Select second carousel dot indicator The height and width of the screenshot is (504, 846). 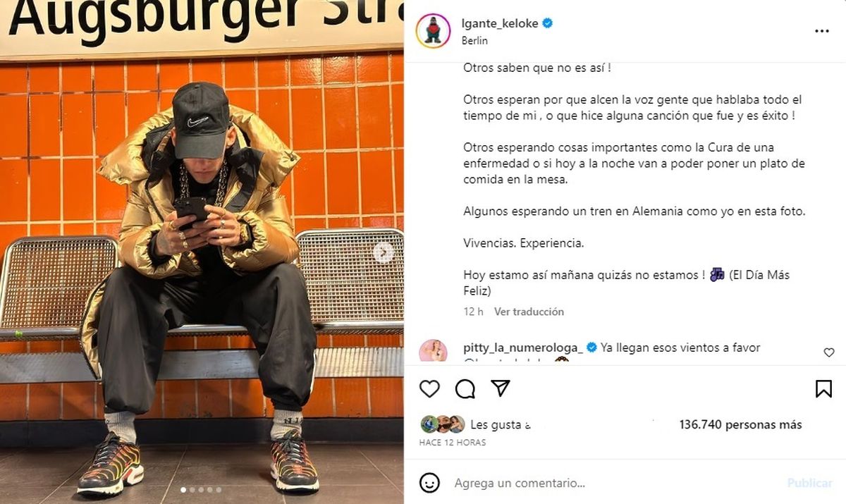click(192, 489)
